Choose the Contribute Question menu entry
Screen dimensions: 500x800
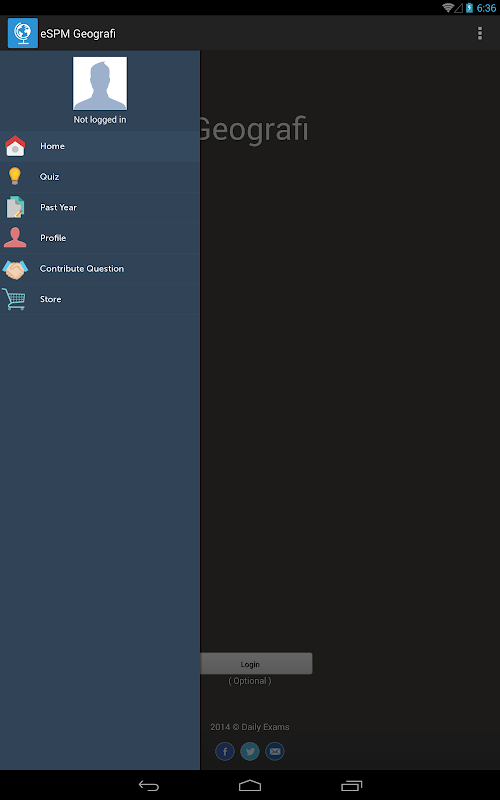click(x=100, y=269)
